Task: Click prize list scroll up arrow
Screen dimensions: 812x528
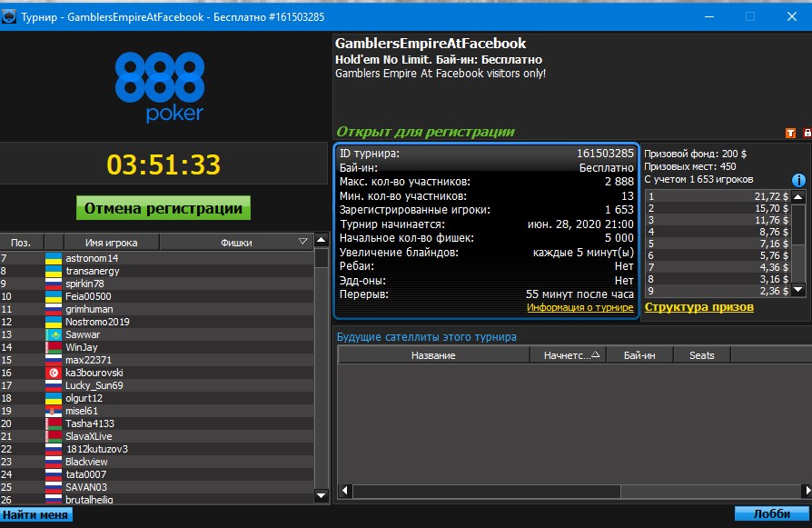Action: coord(798,196)
